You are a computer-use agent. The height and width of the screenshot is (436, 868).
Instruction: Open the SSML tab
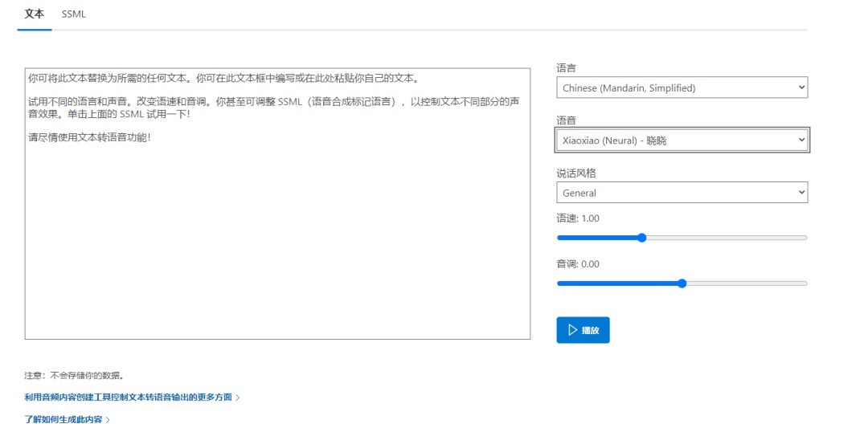[74, 14]
